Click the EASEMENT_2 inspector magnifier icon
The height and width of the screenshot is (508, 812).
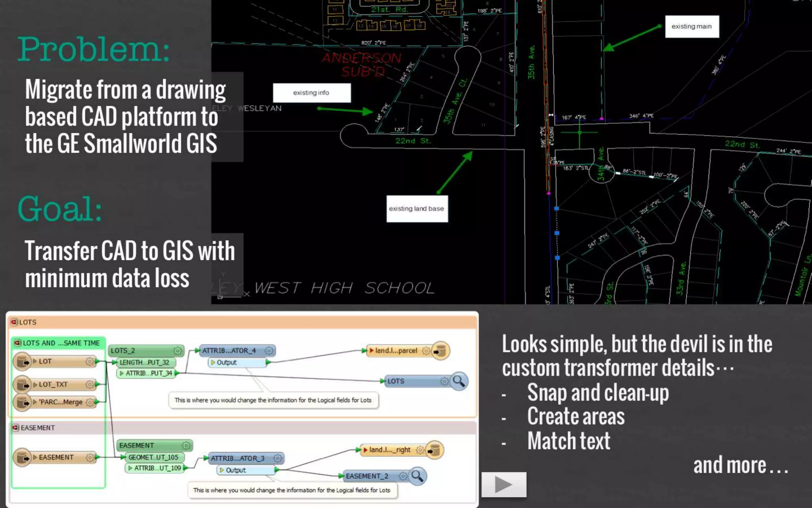(x=417, y=476)
